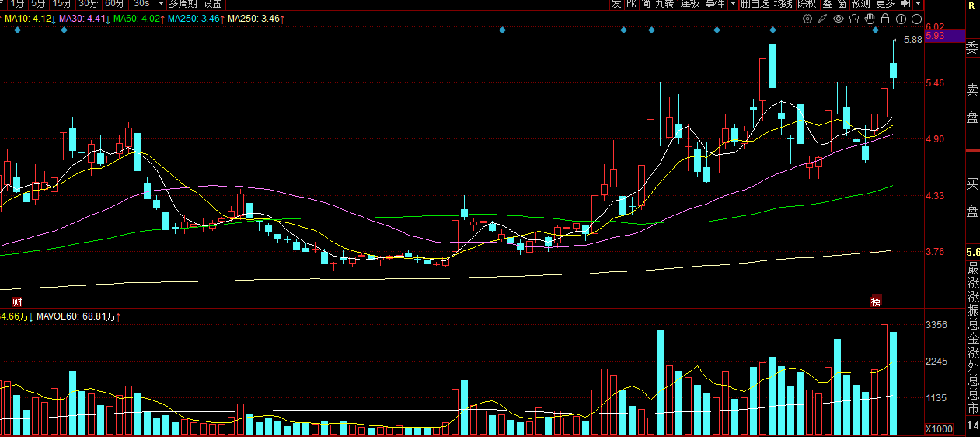Open the 设置 settings button
This screenshot has width=980, height=437.
tap(213, 4)
